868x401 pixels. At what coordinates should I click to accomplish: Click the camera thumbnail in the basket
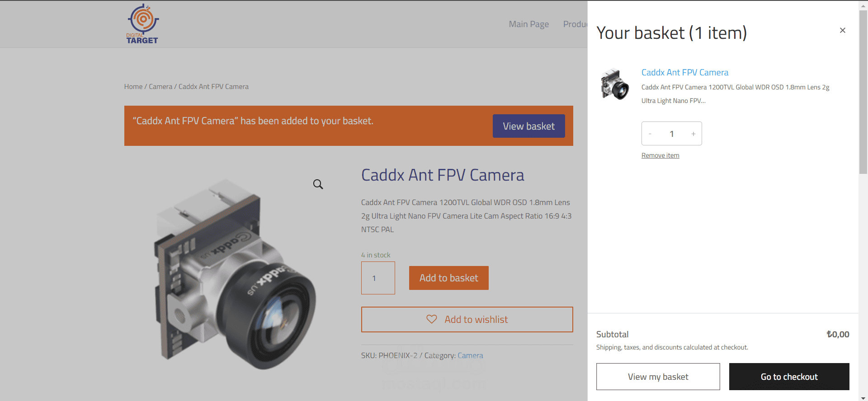615,84
